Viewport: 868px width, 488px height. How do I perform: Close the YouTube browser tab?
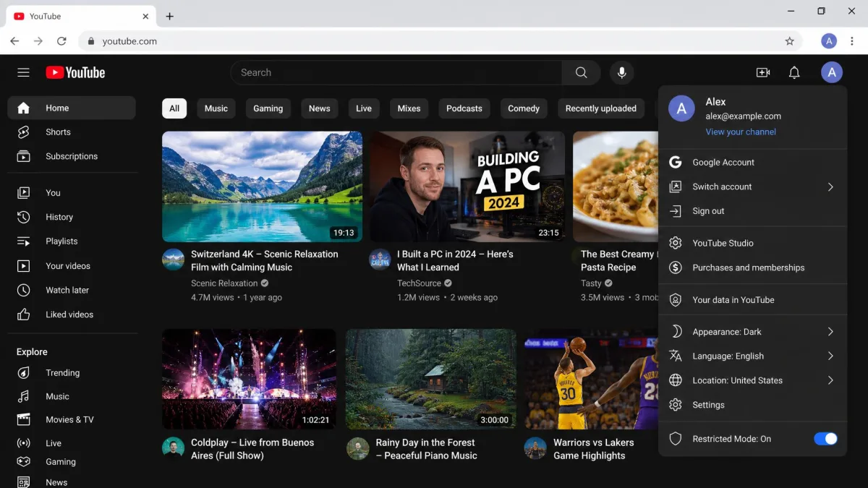pos(145,16)
